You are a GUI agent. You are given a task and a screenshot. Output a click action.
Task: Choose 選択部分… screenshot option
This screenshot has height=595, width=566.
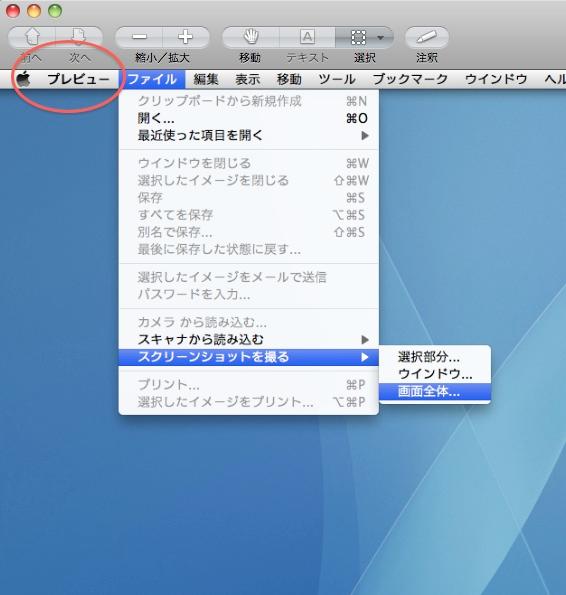coord(435,357)
